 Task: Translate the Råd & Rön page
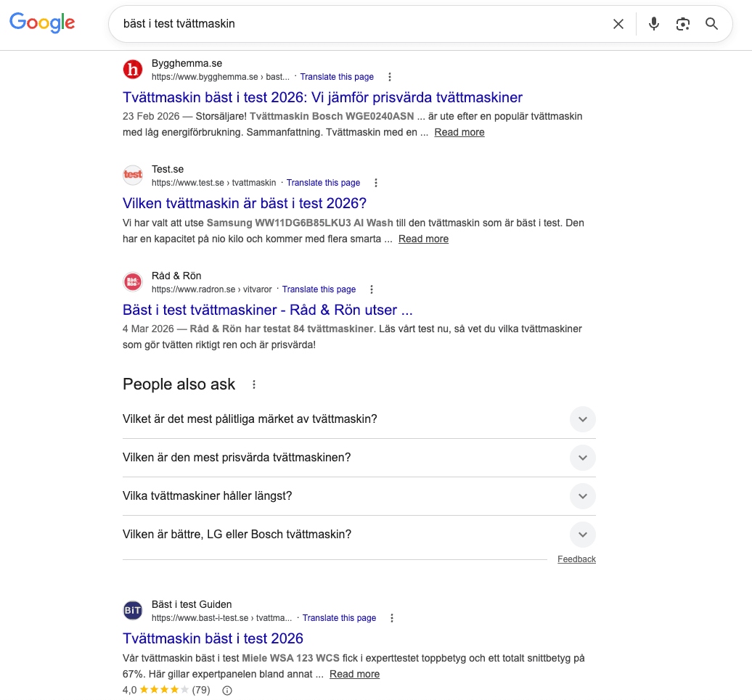point(319,289)
